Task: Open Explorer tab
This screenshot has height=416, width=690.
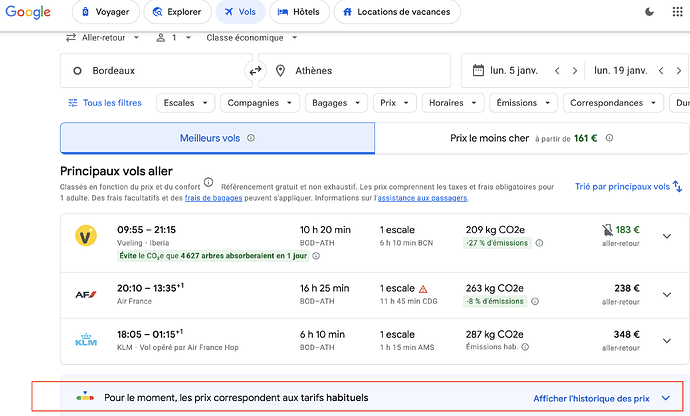Action: tap(177, 12)
